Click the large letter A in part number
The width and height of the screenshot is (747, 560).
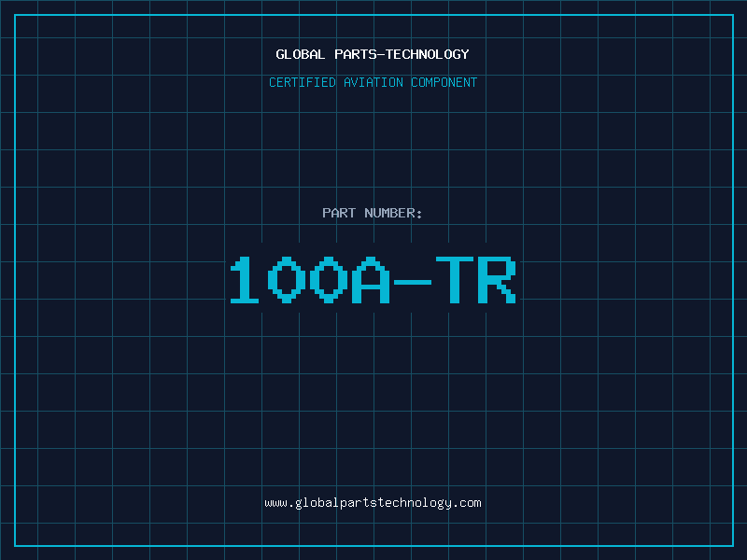[371, 280]
